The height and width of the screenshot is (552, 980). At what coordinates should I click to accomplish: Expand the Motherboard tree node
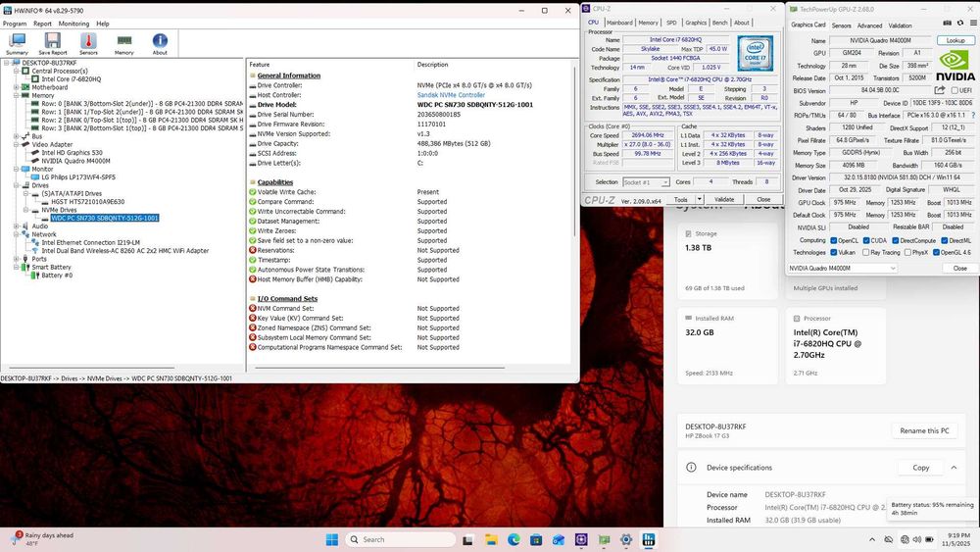click(x=17, y=87)
